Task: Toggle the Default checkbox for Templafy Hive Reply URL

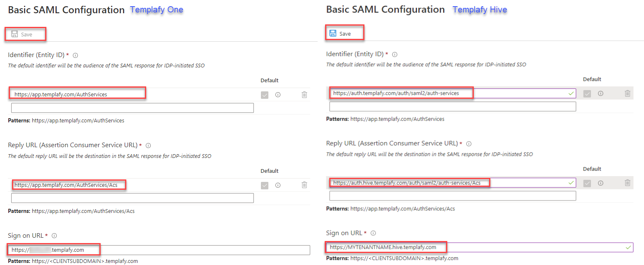Action: [x=587, y=182]
